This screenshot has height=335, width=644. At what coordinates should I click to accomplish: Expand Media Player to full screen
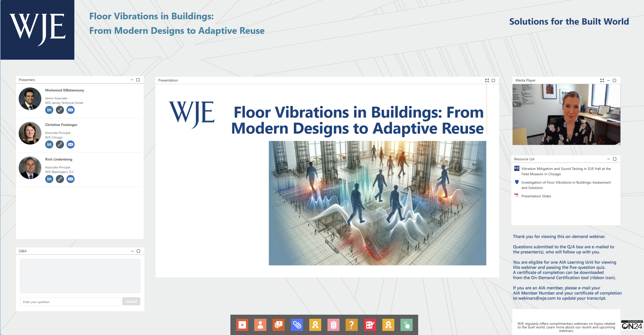click(602, 81)
